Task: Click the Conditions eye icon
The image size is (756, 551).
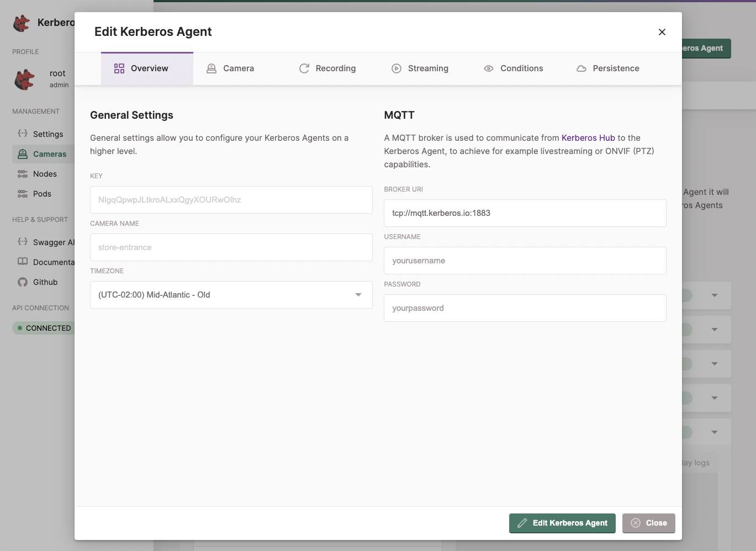Action: tap(488, 68)
